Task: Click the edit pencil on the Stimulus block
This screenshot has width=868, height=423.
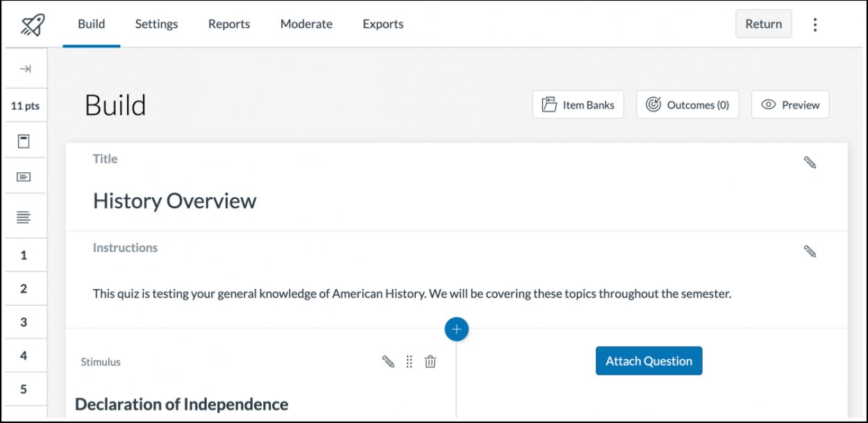Action: pyautogui.click(x=387, y=362)
